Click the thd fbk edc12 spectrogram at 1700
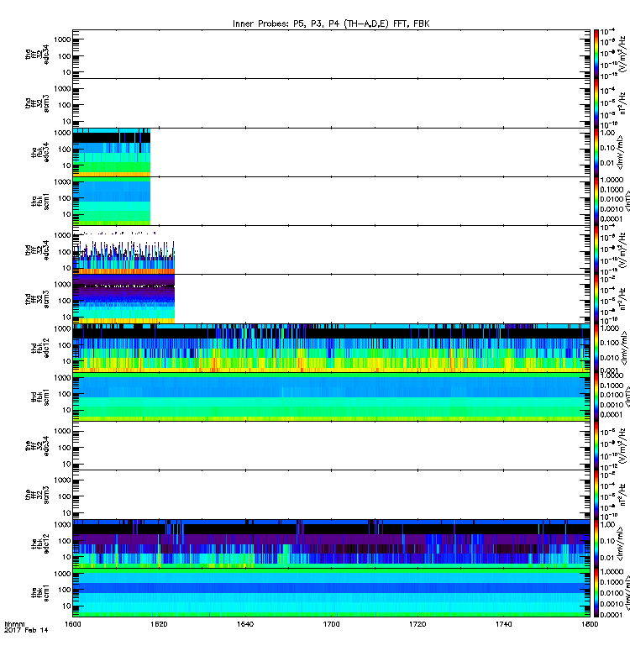 click(x=331, y=348)
